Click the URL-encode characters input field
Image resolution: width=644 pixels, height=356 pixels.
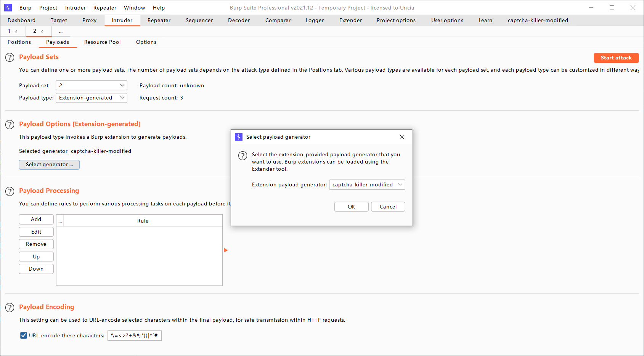[x=135, y=336]
